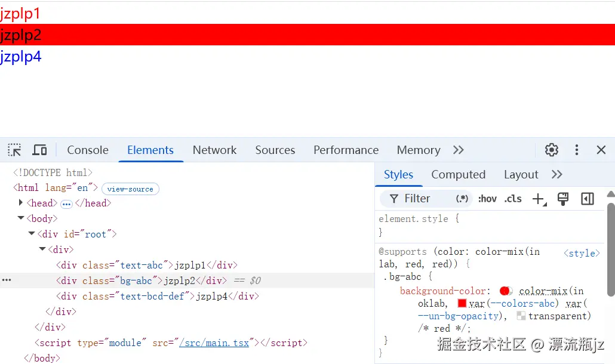Go to the Performance tab

point(346,150)
